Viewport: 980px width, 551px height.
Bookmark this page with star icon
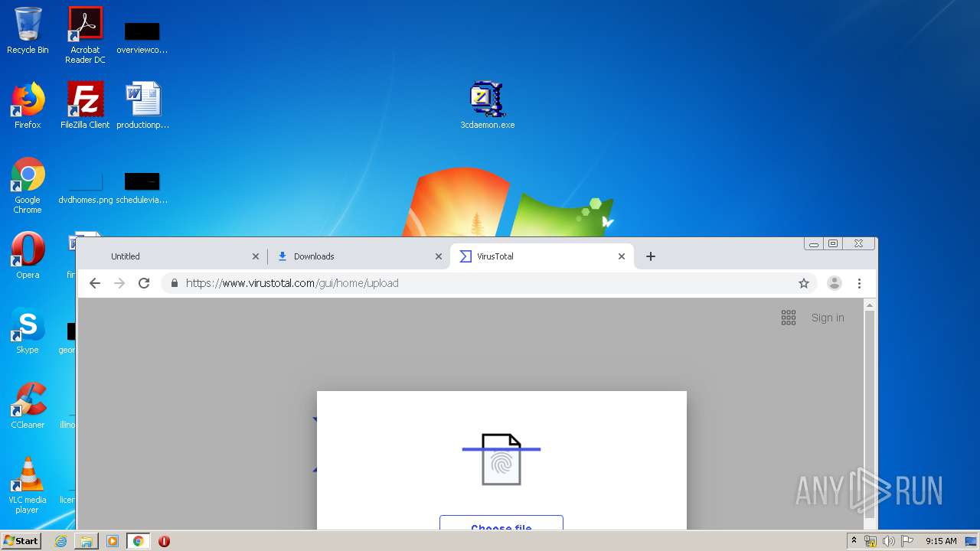click(804, 283)
